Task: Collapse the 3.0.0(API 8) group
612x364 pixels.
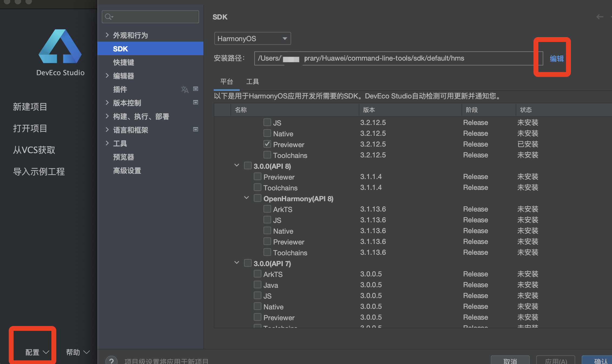Action: tap(237, 165)
